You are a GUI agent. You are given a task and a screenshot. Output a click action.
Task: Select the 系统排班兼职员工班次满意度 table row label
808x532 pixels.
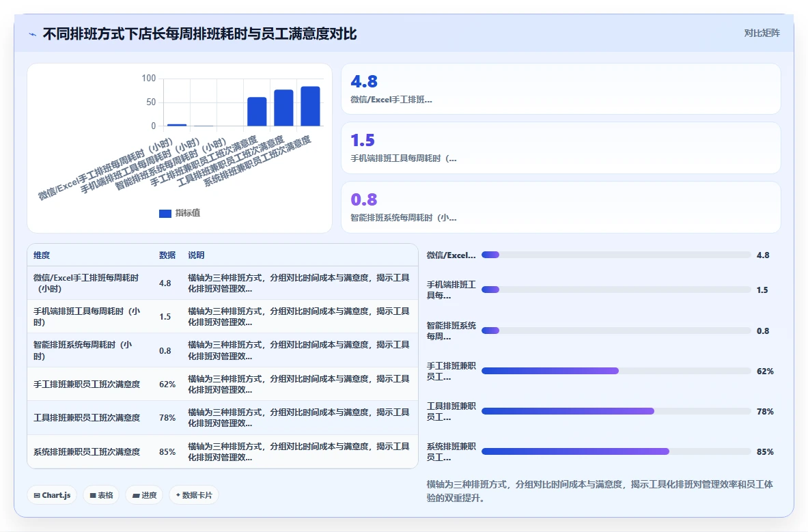(x=87, y=451)
